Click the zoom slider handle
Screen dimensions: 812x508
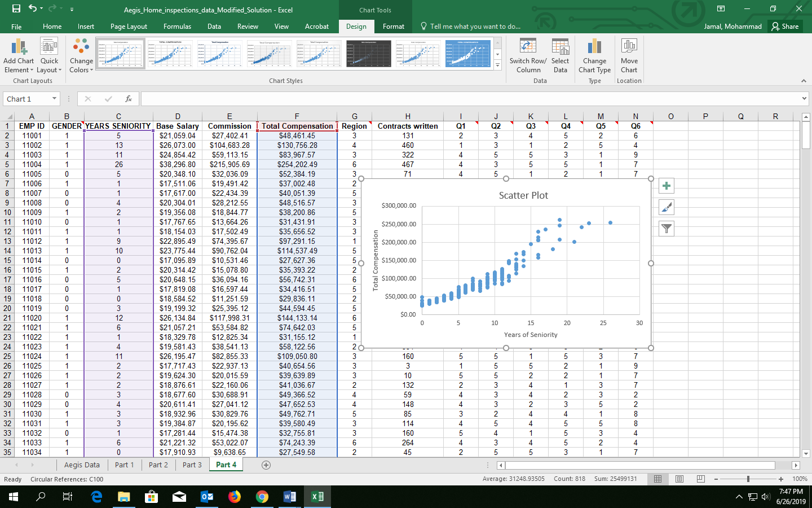point(748,479)
